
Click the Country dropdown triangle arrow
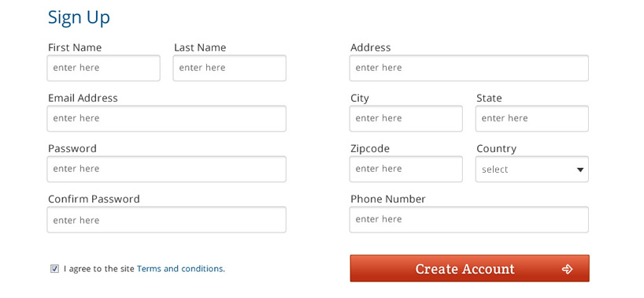coord(580,169)
